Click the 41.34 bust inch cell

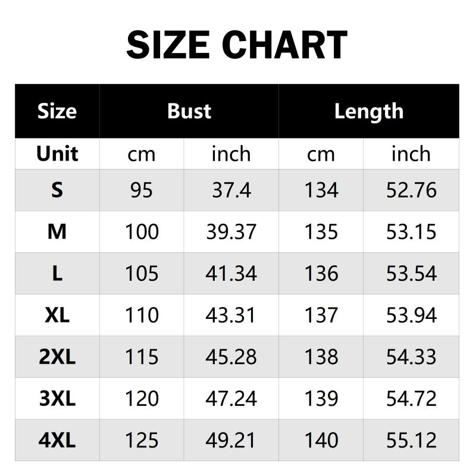tap(231, 274)
